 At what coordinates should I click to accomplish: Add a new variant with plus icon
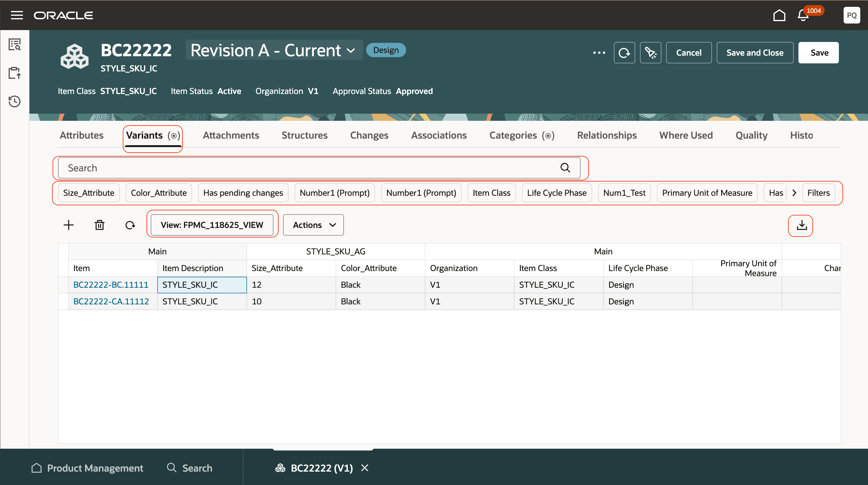click(68, 225)
